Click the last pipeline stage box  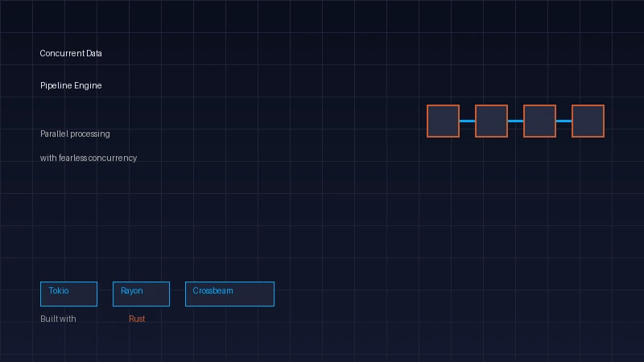588,121
